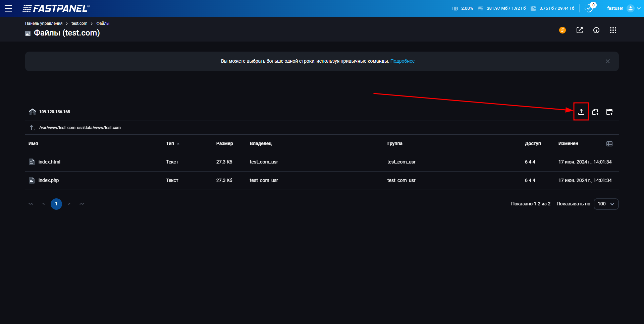Open the external link icon for test.com
644x324 pixels.
pos(580,30)
